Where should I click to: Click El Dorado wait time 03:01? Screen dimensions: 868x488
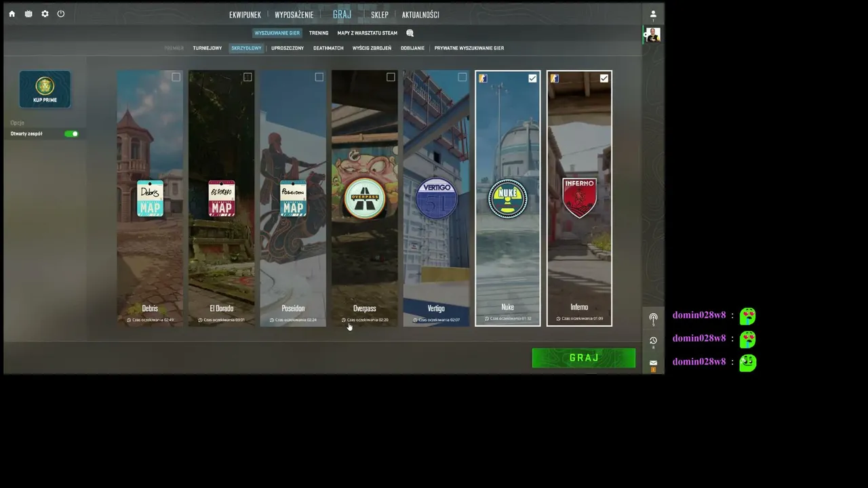coord(222,320)
